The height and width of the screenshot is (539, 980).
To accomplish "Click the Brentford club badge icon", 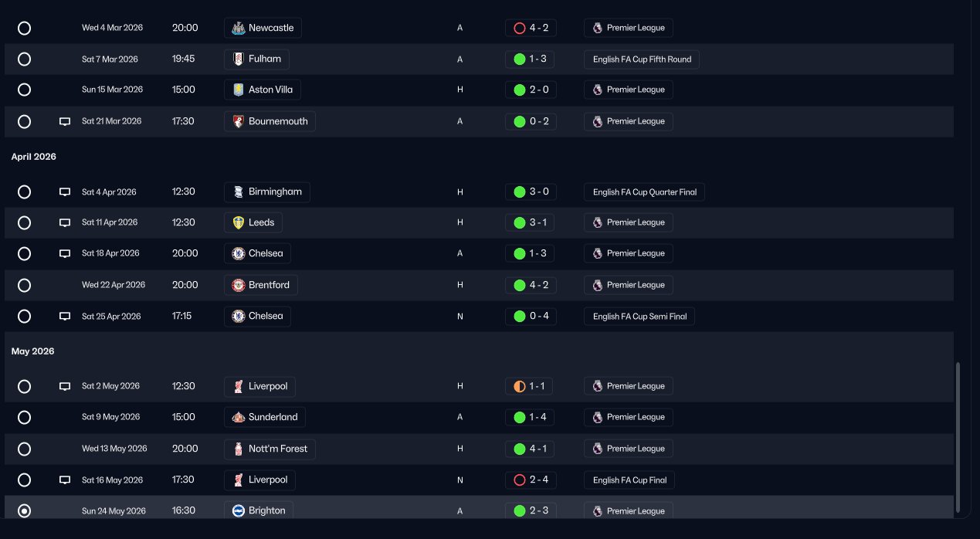I will coord(238,285).
